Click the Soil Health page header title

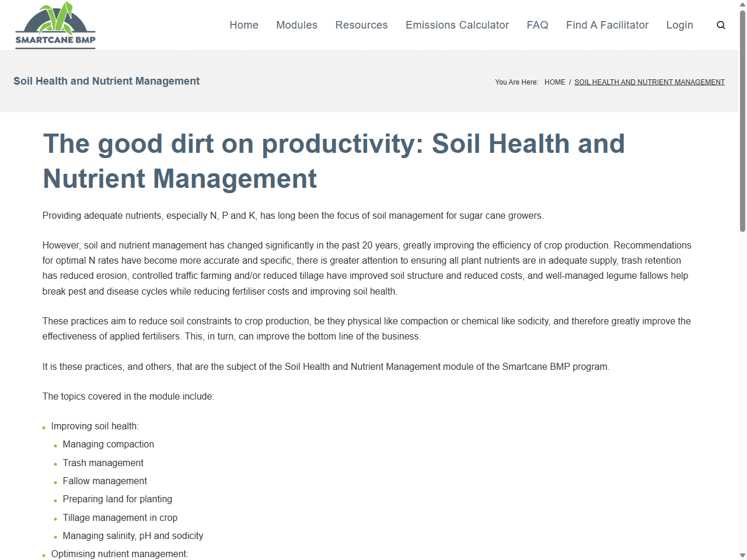pyautogui.click(x=106, y=81)
